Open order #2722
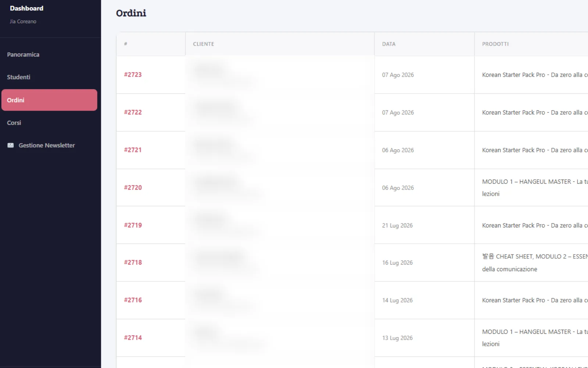Image resolution: width=588 pixels, height=368 pixels. click(133, 112)
